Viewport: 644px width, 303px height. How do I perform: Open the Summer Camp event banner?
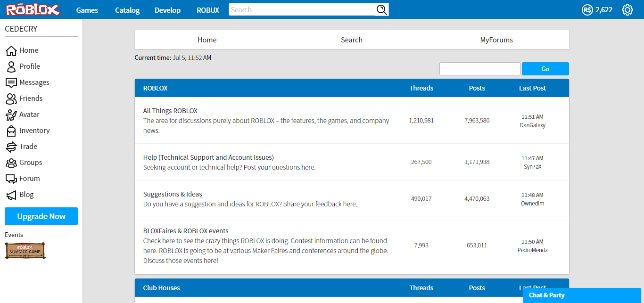pos(25,251)
